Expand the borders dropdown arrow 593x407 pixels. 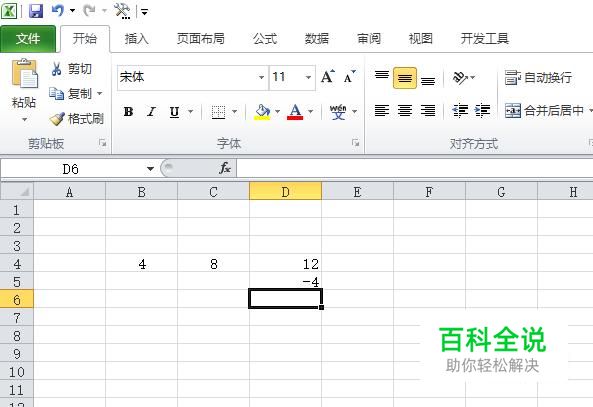click(x=234, y=112)
